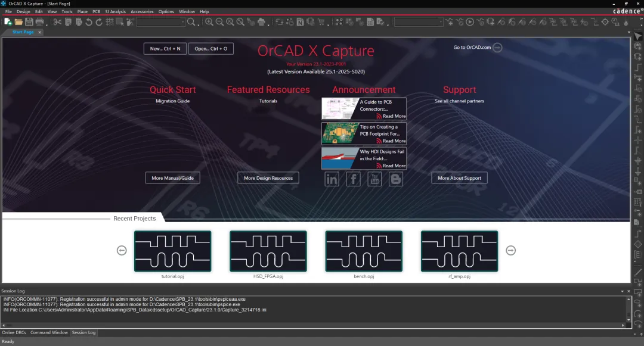Click the Facebook social icon
Viewport: 644px width, 346px height.
(353, 179)
